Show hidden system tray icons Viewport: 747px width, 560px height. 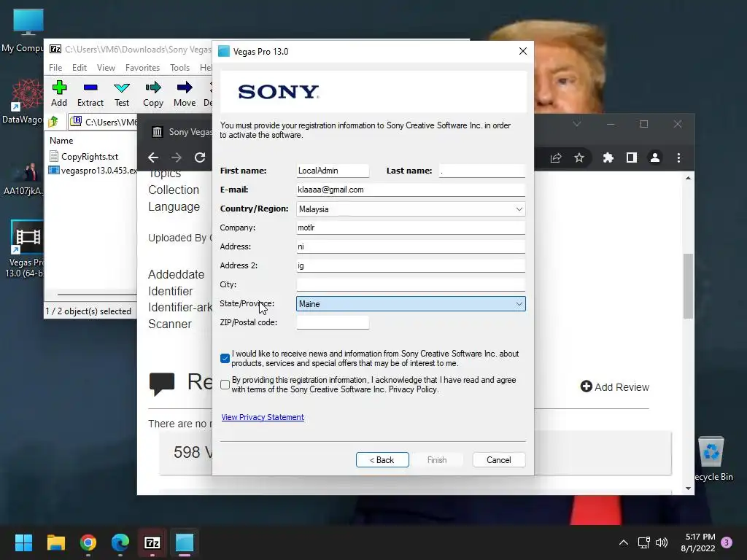(x=623, y=542)
